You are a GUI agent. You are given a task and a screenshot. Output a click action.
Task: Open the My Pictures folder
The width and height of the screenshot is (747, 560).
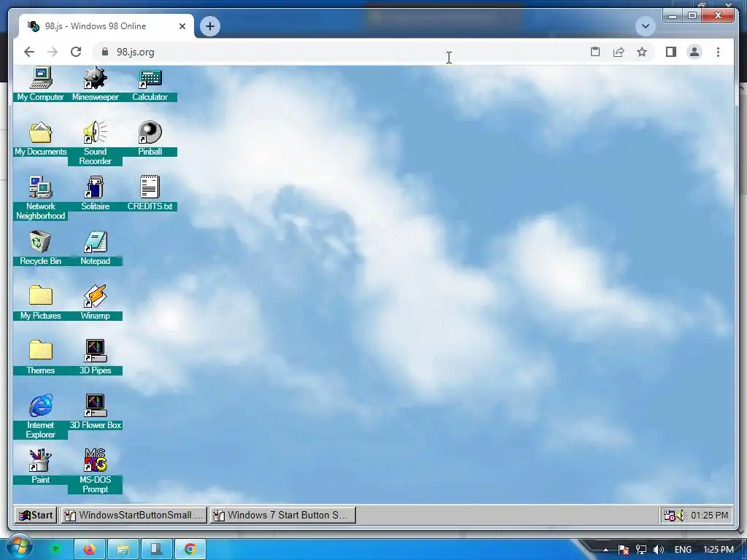(41, 303)
